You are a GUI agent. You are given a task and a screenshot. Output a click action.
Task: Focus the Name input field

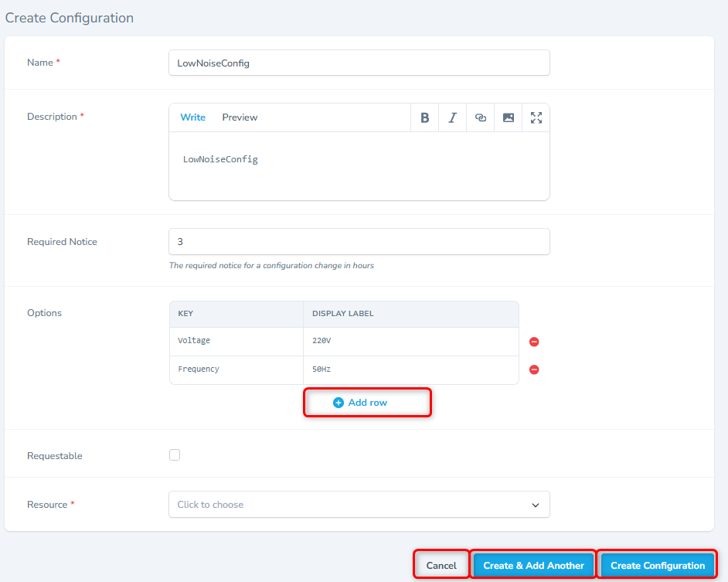(x=359, y=63)
